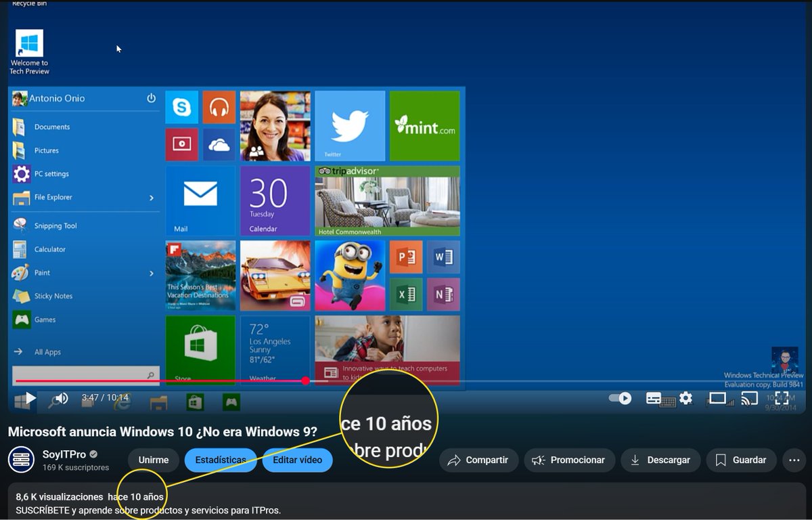The image size is (812, 520).
Task: Click the play button in the player
Action: click(30, 398)
